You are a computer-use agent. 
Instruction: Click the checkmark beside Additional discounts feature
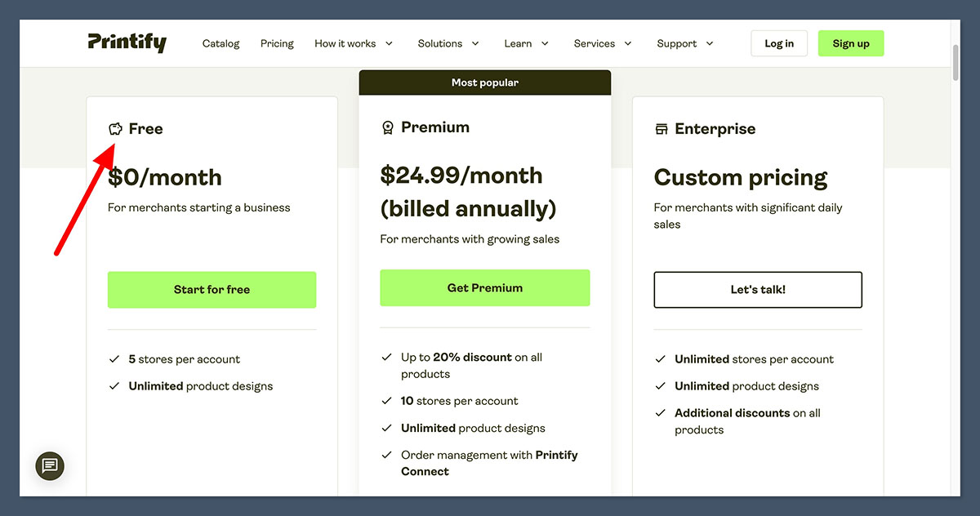point(660,413)
